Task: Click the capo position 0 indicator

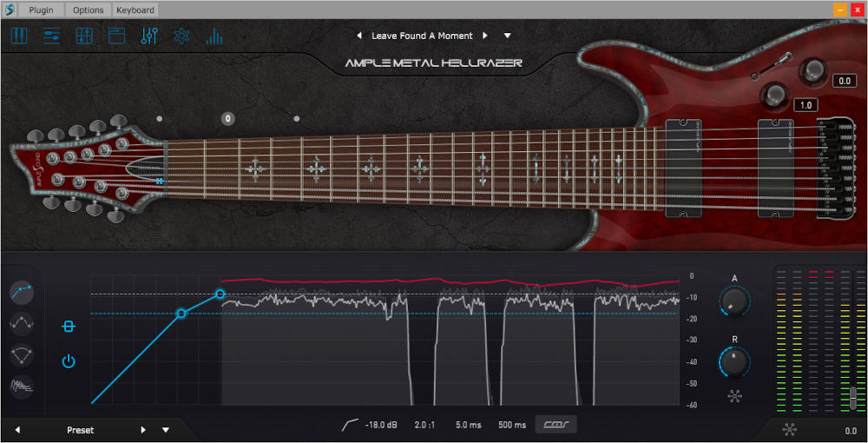Action: 227,118
